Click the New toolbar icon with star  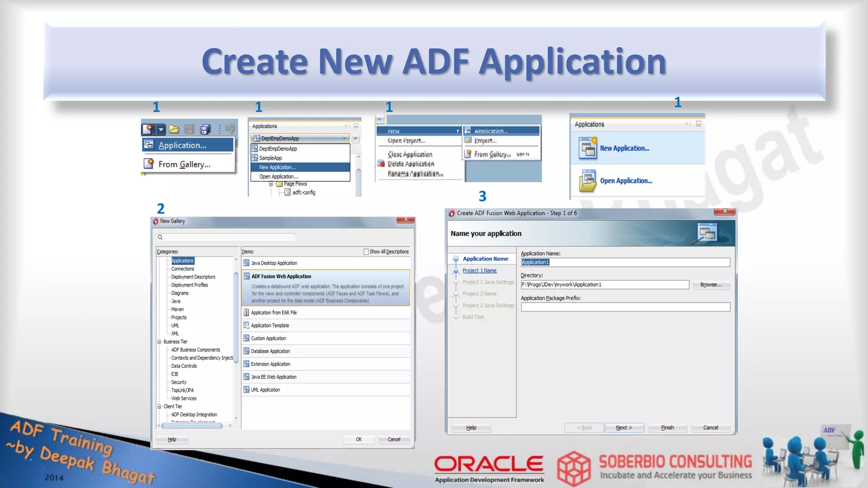[148, 129]
